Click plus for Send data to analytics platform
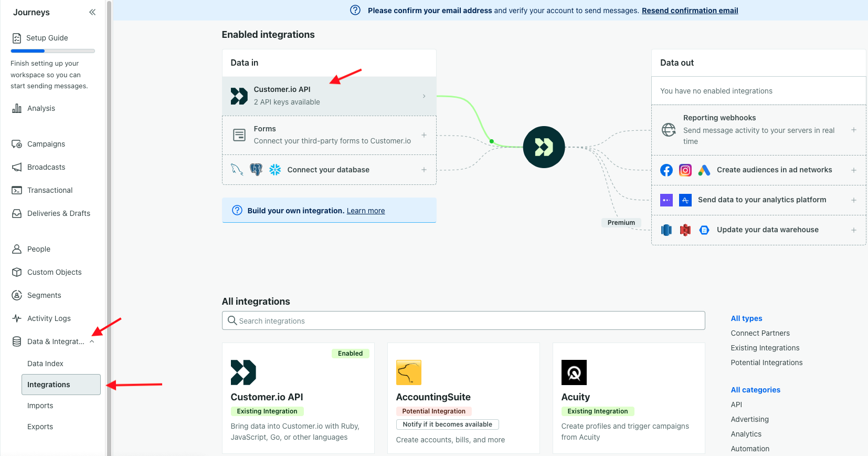This screenshot has height=456, width=868. pyautogui.click(x=854, y=200)
